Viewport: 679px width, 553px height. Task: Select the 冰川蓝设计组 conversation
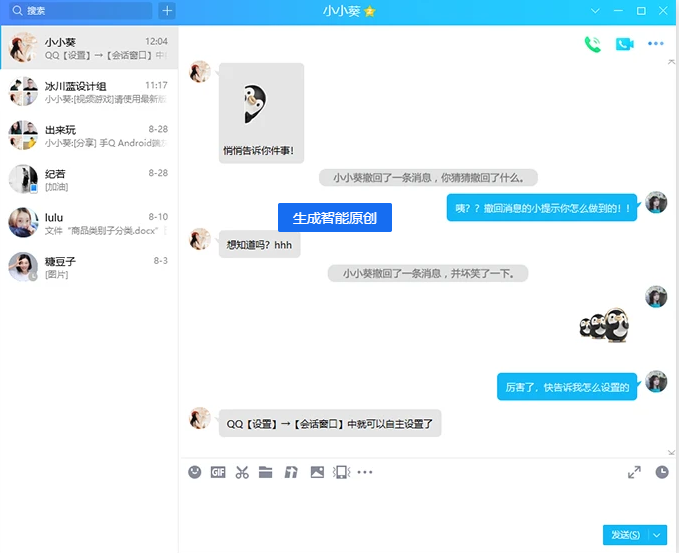[x=89, y=92]
